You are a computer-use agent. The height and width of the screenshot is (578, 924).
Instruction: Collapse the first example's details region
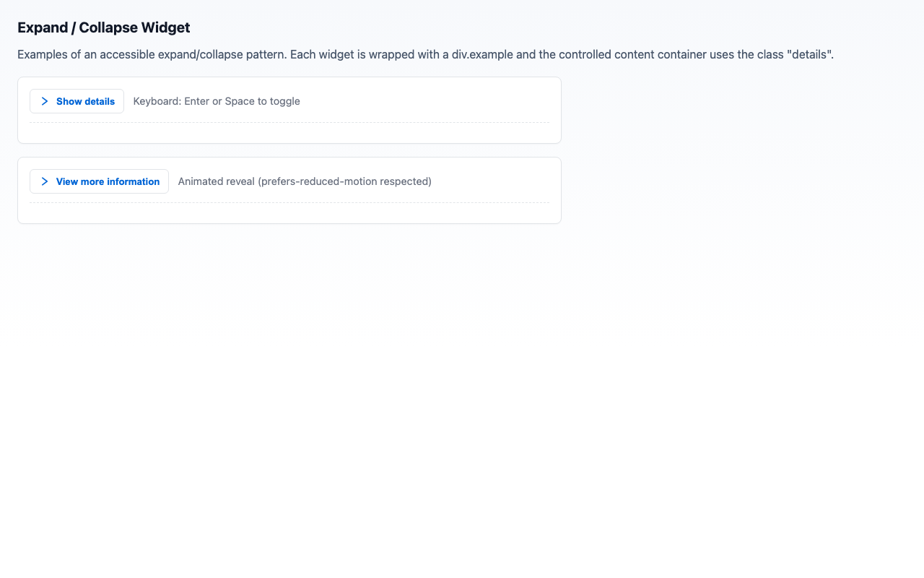77,101
